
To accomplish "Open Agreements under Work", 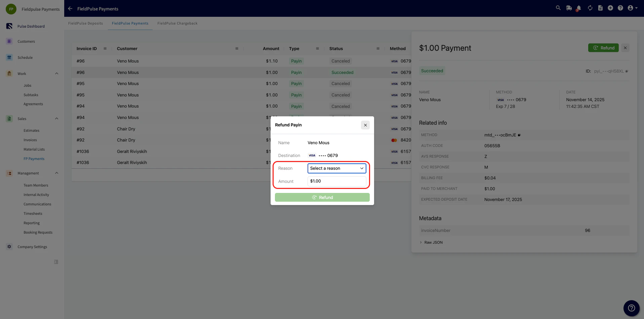I will click(33, 104).
